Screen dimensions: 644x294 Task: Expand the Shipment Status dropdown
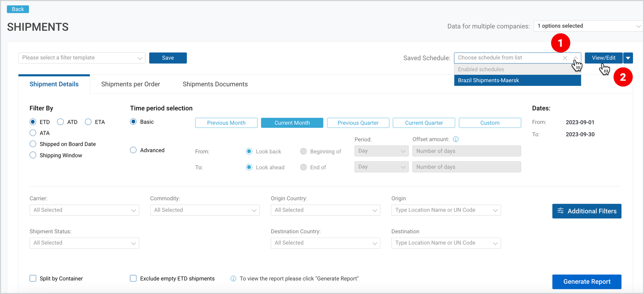[x=84, y=243]
